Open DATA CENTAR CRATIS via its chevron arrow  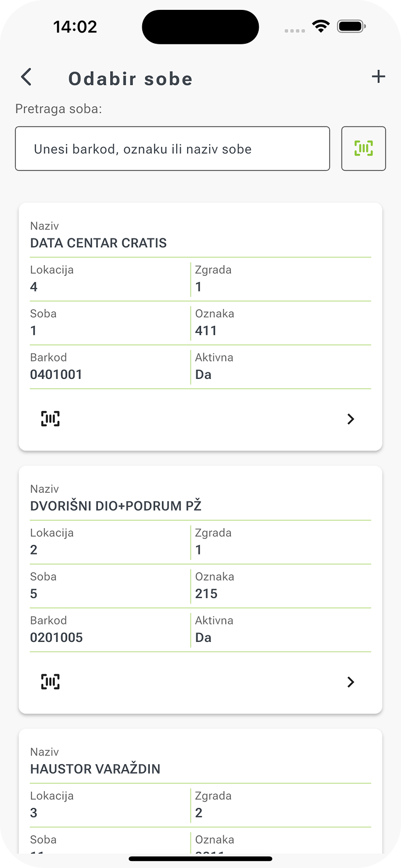tap(350, 419)
